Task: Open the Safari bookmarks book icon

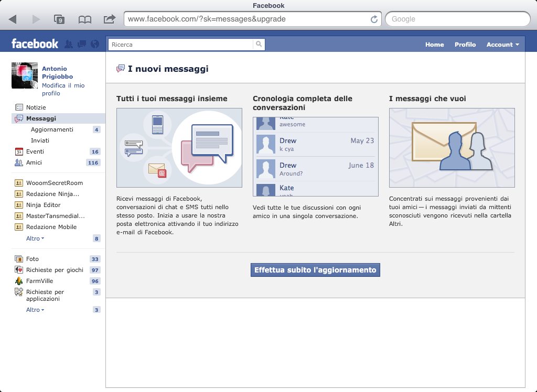Action: (x=84, y=19)
